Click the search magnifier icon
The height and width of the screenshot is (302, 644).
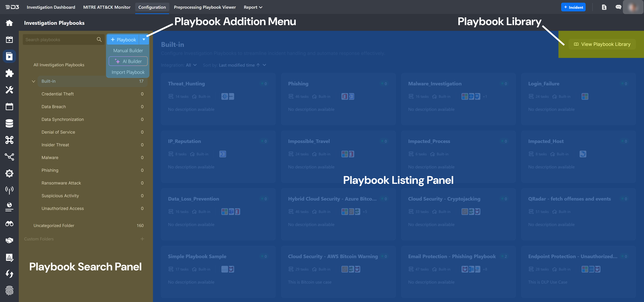coord(99,40)
